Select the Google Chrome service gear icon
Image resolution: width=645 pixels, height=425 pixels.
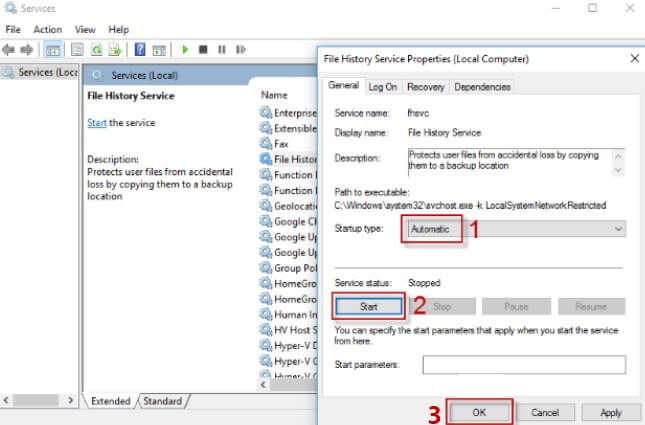click(x=266, y=221)
